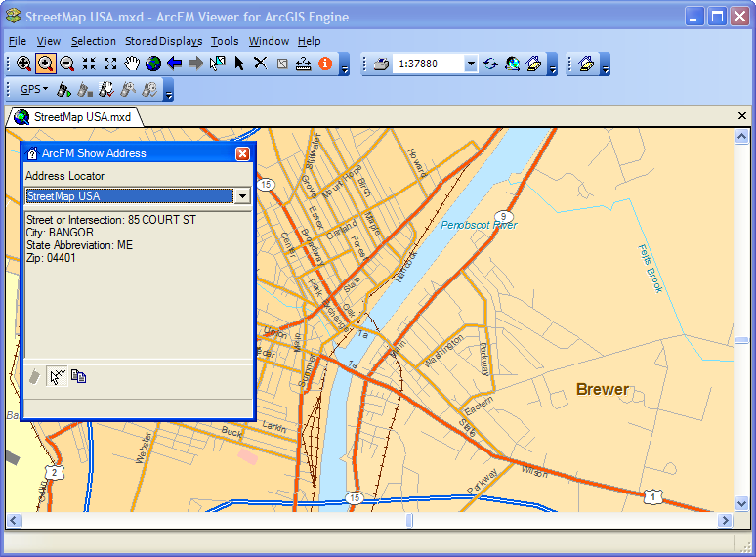Open the Selection menu
Screen dimensions: 756x557
click(93, 41)
